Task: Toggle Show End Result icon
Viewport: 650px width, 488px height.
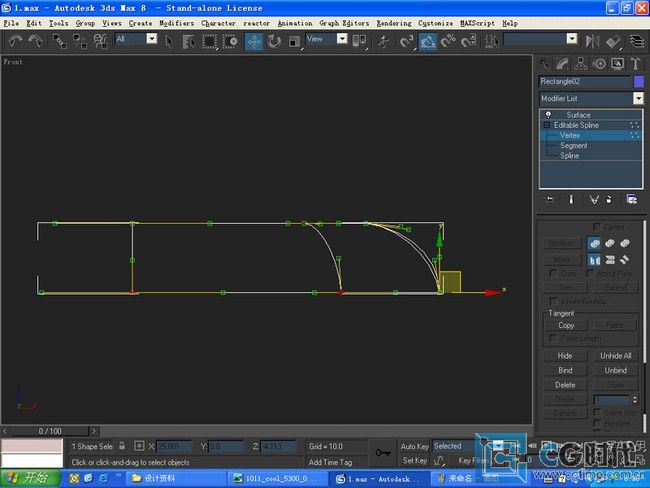Action: [571, 200]
